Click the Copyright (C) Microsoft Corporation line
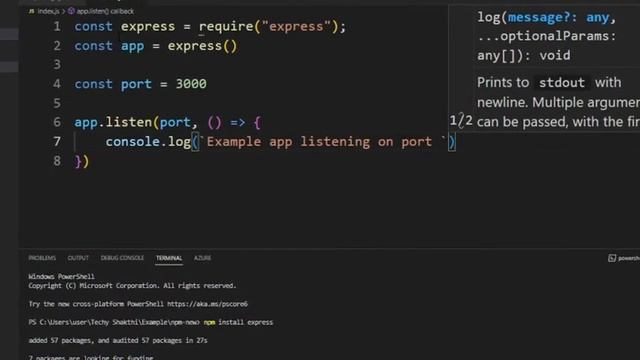This screenshot has width=640, height=360. pos(132,286)
